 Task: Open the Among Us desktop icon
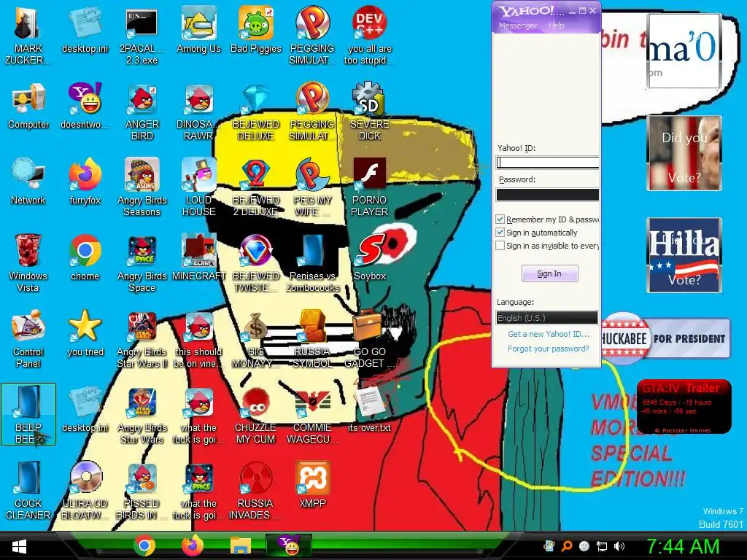[x=198, y=31]
